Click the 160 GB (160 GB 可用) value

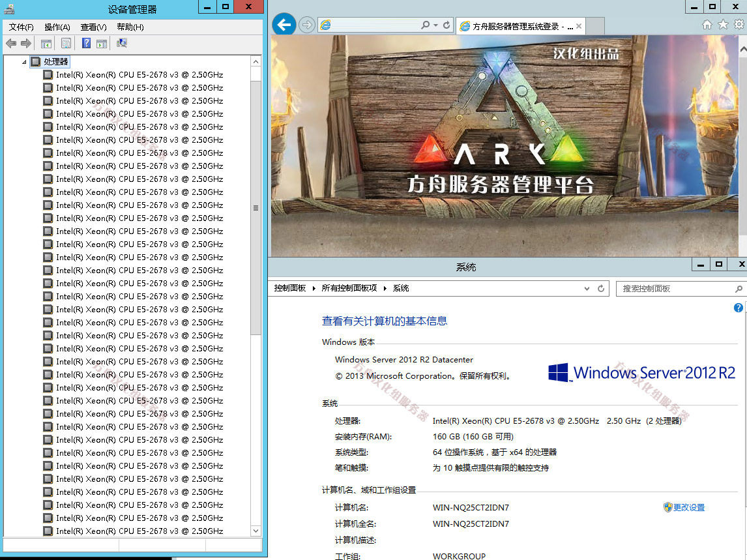point(473,437)
